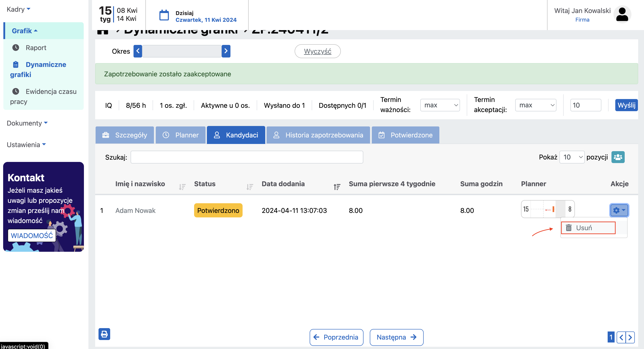Switch to the Szczegóły tab
The image size is (644, 349).
(125, 135)
